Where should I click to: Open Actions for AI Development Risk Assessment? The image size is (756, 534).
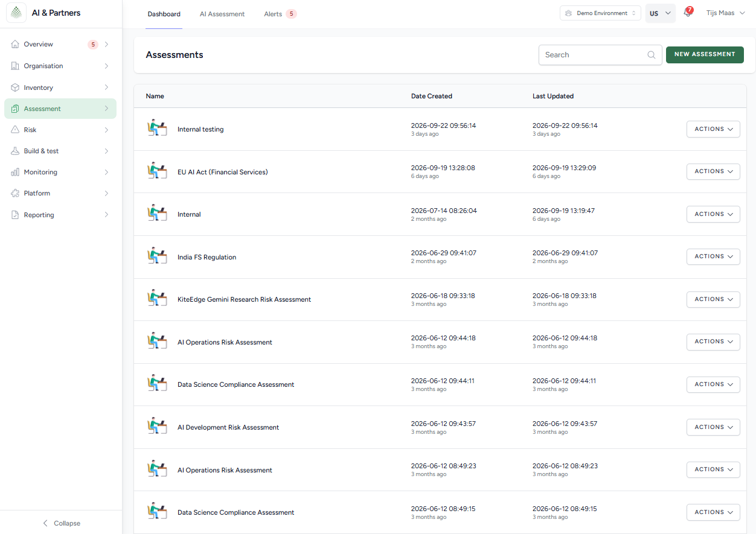click(713, 427)
